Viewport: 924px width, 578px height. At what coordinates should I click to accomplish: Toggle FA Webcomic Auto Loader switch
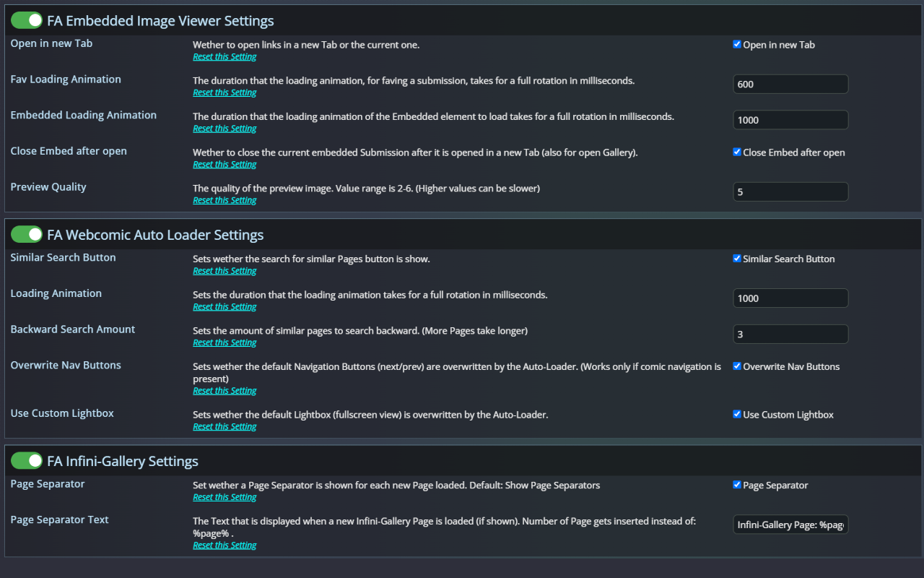27,234
